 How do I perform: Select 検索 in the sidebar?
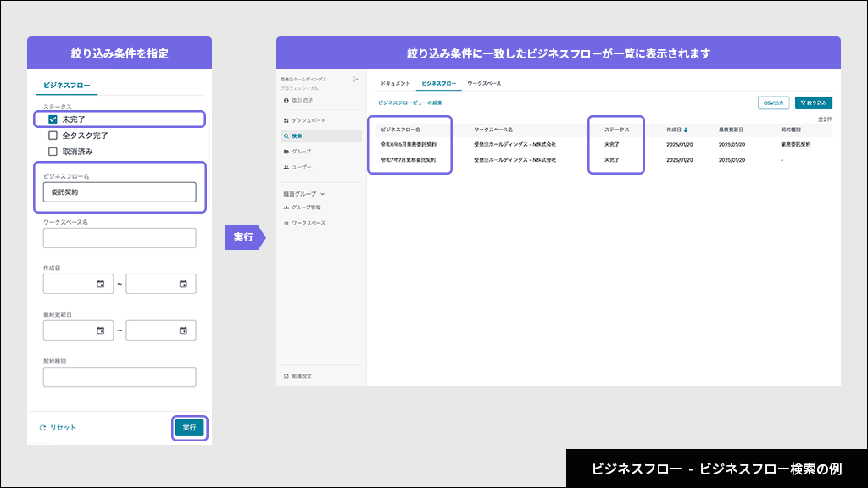[x=321, y=136]
